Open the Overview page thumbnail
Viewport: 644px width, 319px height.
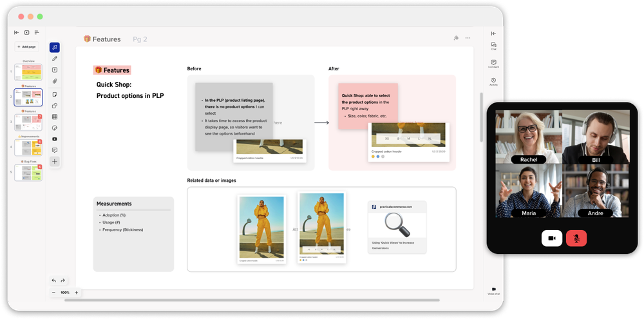(x=28, y=72)
